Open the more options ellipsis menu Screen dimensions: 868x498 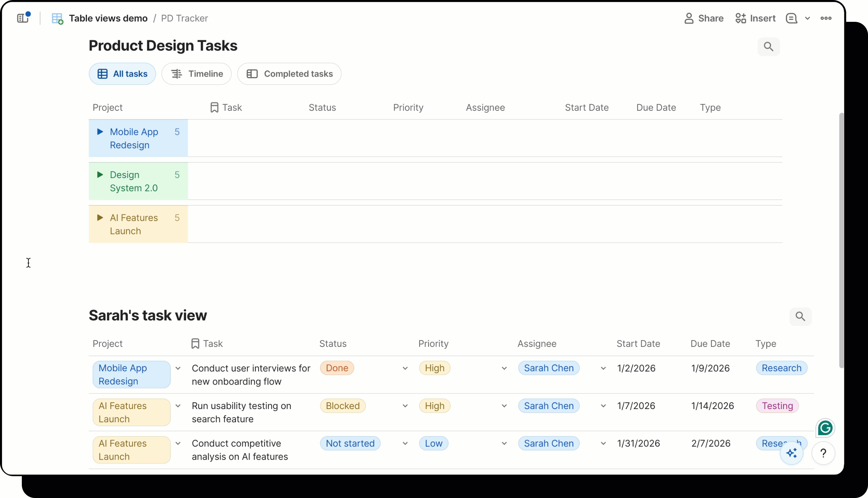tap(826, 18)
